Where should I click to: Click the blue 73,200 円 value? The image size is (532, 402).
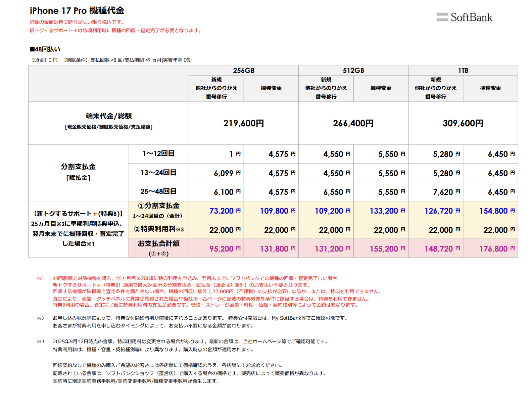tap(225, 211)
